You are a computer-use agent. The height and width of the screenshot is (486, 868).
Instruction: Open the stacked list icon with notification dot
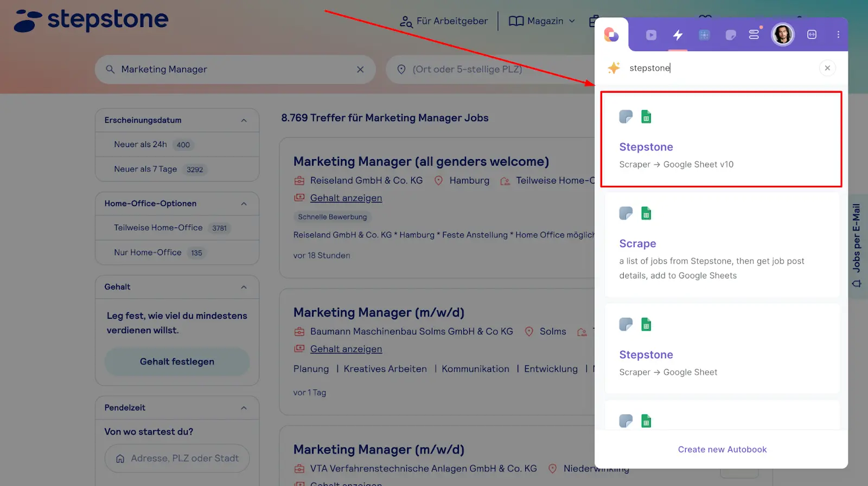tap(754, 34)
